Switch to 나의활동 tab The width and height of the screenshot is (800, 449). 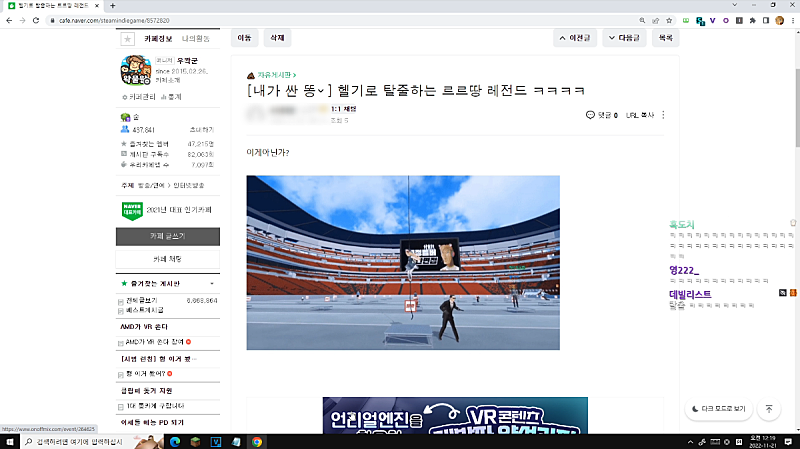[196, 38]
